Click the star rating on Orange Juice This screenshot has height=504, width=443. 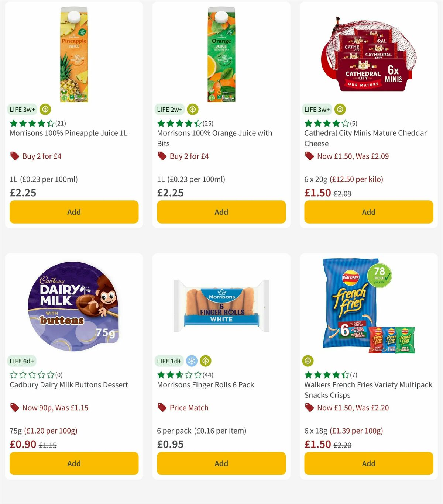pos(179,123)
